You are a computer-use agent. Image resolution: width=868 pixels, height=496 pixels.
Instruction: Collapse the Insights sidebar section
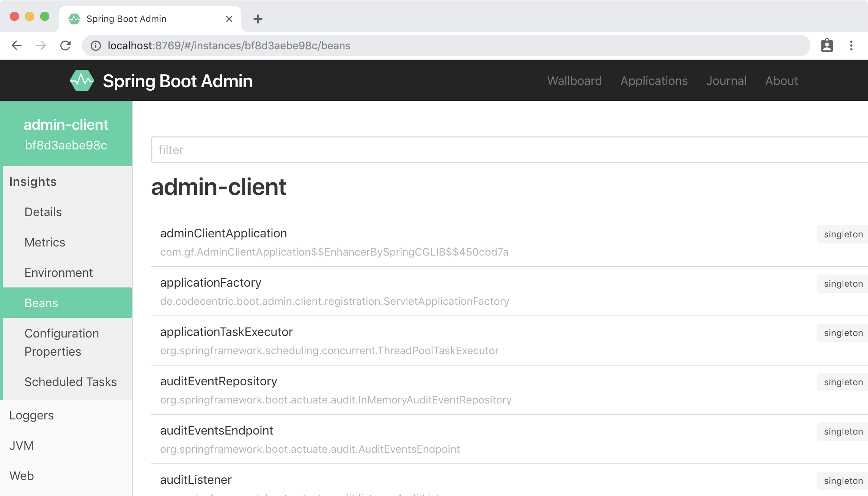tap(33, 182)
